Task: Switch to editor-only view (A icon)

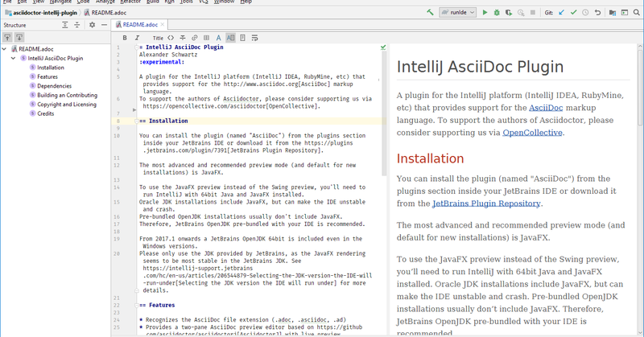Action: tap(218, 38)
